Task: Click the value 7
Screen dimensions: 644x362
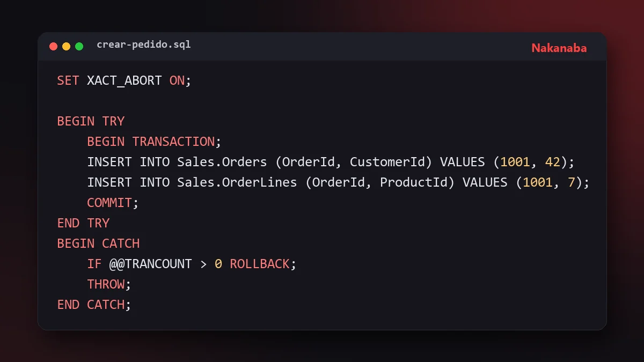Action: 572,182
